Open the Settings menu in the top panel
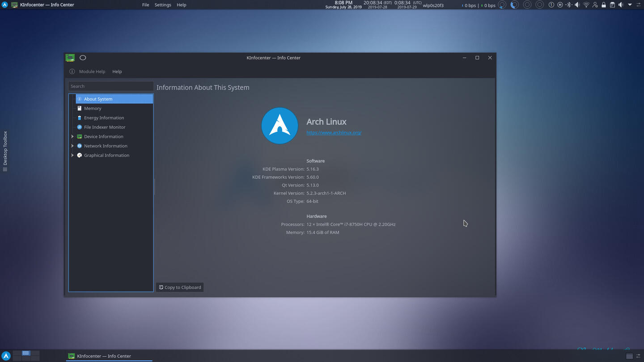This screenshot has width=644, height=362. (163, 5)
